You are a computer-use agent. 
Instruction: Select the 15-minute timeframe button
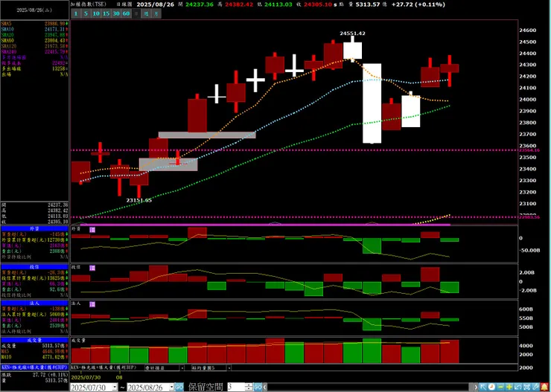pyautogui.click(x=106, y=13)
